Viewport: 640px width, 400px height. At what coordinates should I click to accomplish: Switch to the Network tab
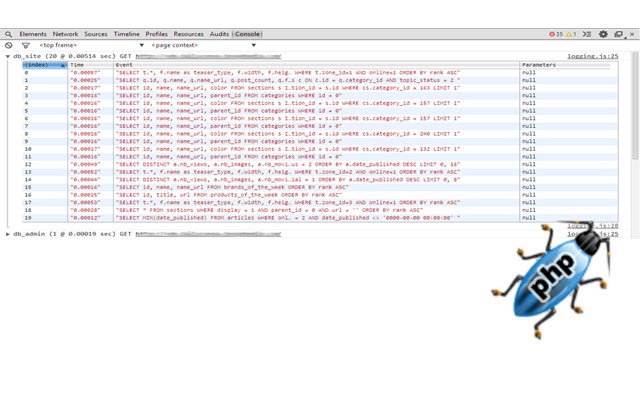(65, 34)
